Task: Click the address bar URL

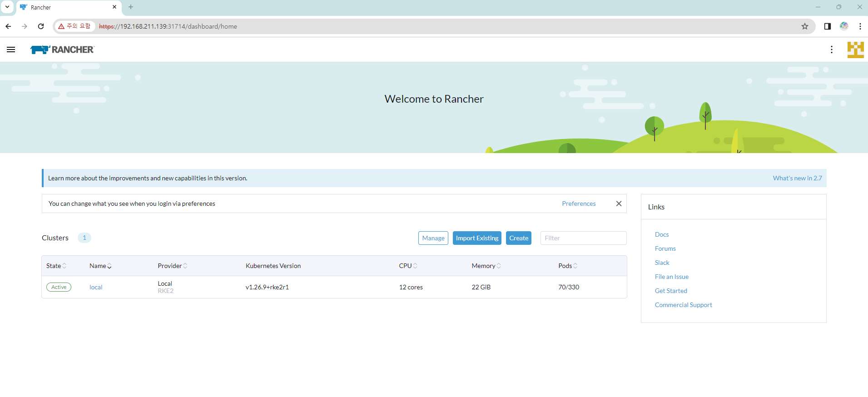Action: click(x=168, y=26)
